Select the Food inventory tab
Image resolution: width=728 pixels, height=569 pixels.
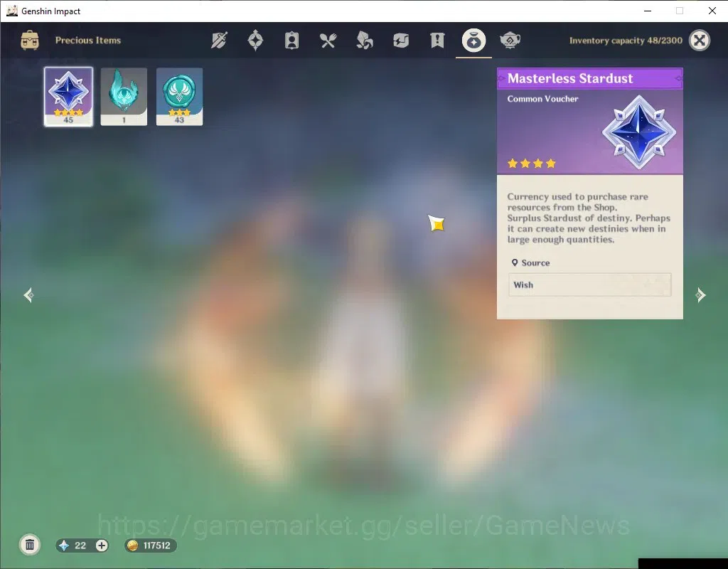[328, 41]
